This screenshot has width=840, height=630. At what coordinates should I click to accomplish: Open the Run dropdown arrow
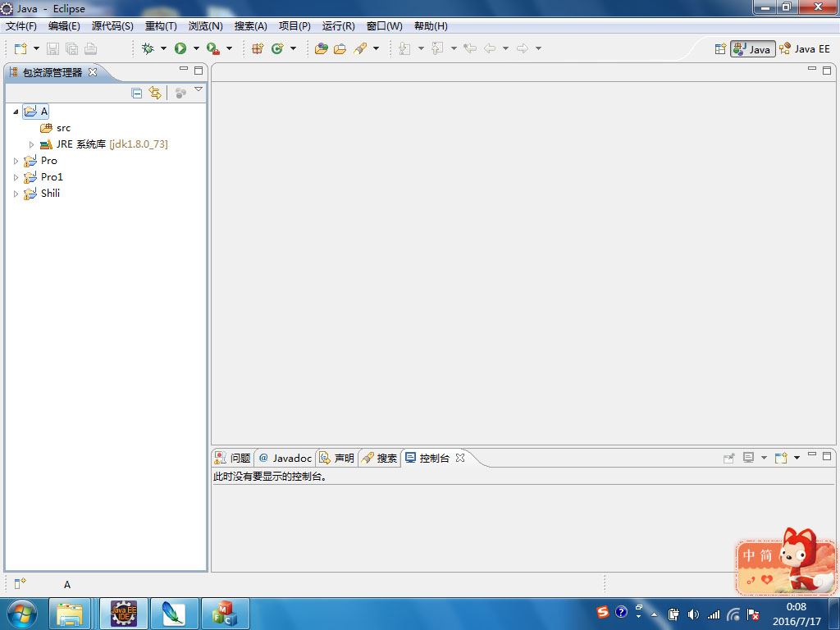coord(196,48)
